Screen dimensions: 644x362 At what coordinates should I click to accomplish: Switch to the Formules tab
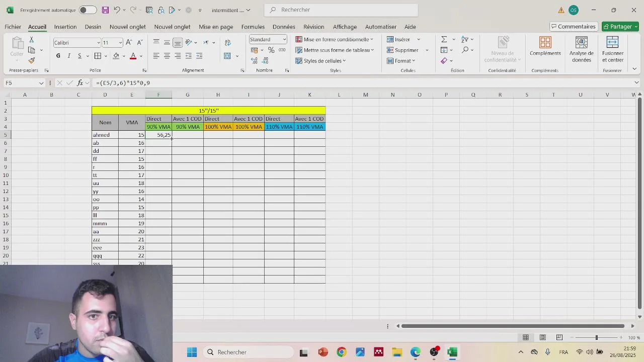click(253, 27)
